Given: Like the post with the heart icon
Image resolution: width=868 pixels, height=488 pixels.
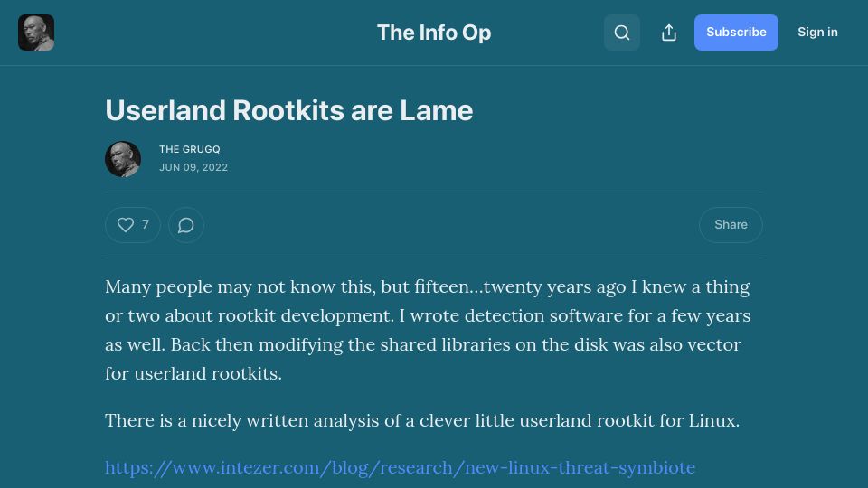Looking at the screenshot, I should pos(133,225).
